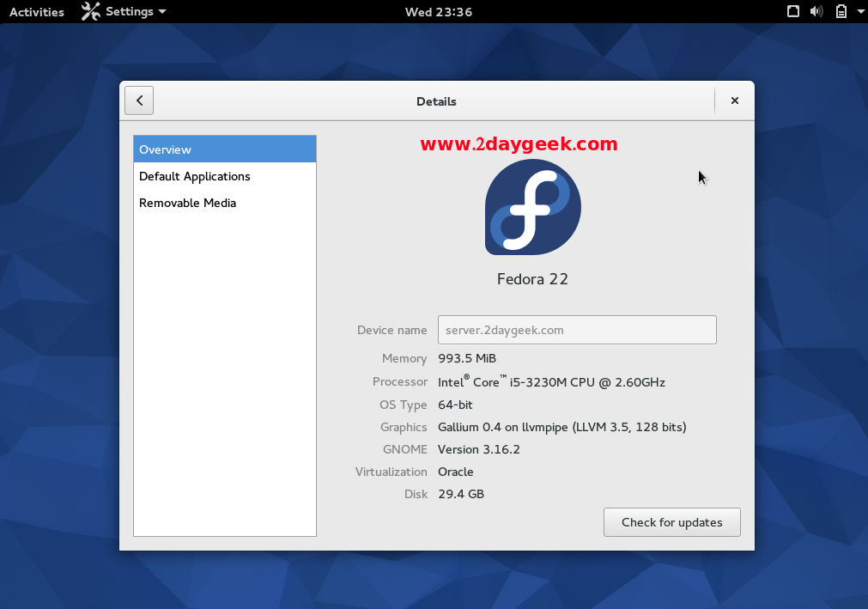Click the memory value 993.5 MiB

point(467,358)
